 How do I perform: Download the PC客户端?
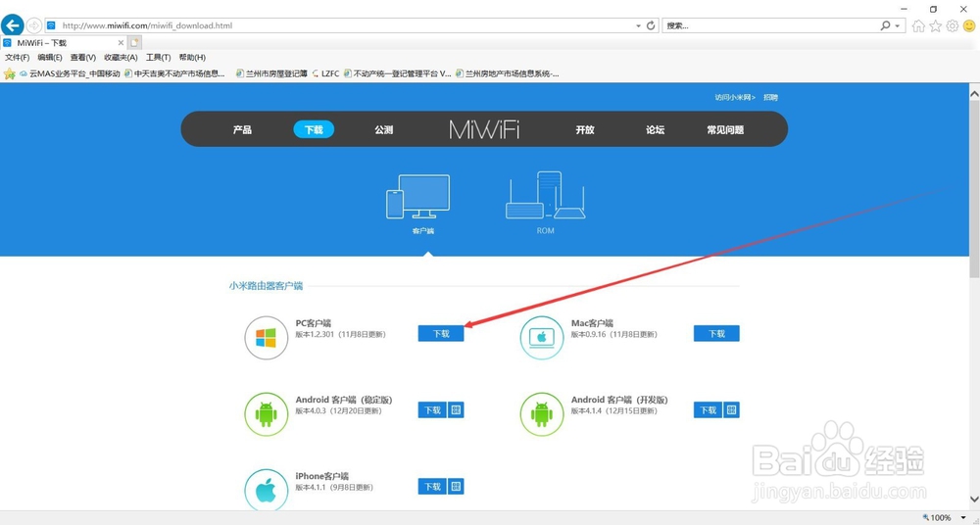441,333
